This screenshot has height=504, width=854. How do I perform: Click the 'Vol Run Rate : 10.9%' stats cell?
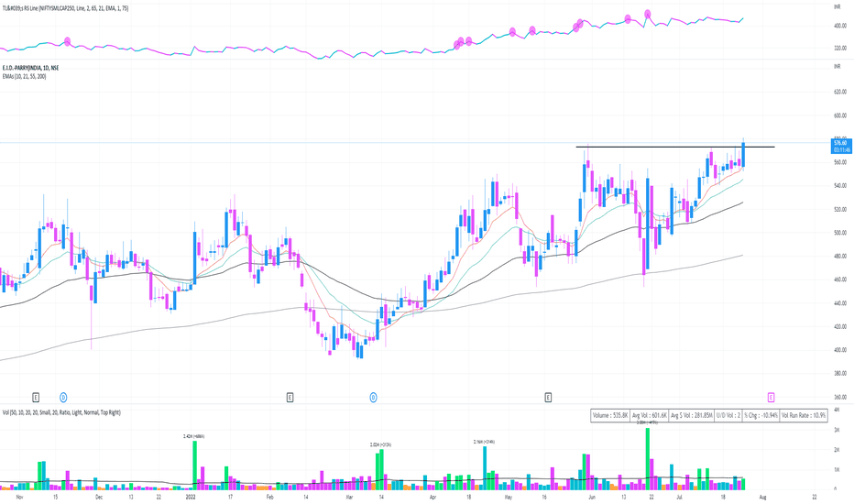click(x=804, y=415)
